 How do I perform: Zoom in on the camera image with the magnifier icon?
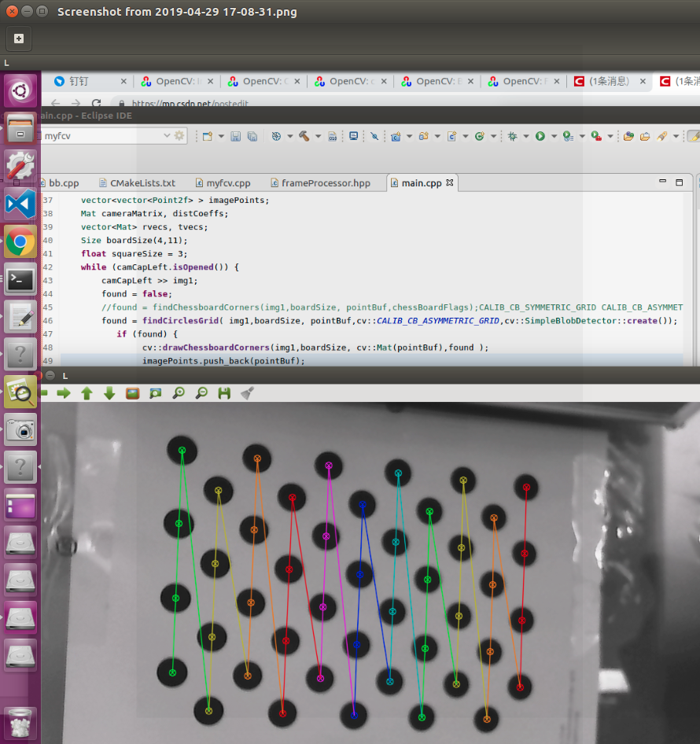tap(178, 393)
